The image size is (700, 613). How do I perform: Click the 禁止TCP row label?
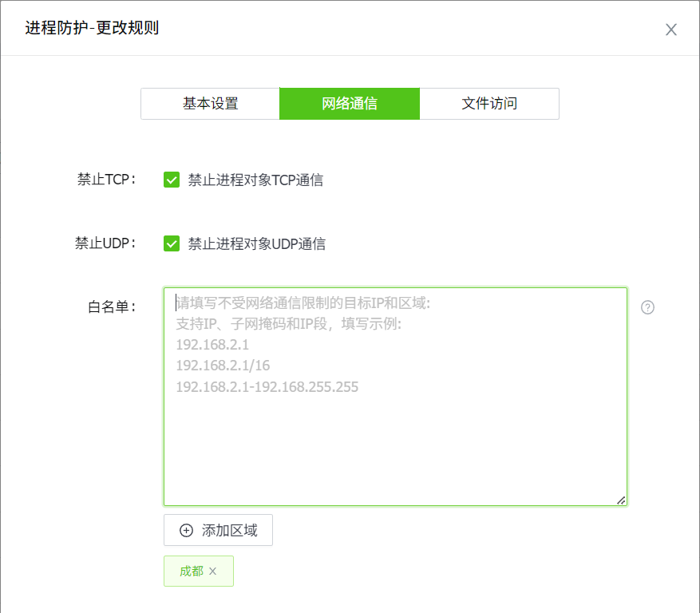106,180
